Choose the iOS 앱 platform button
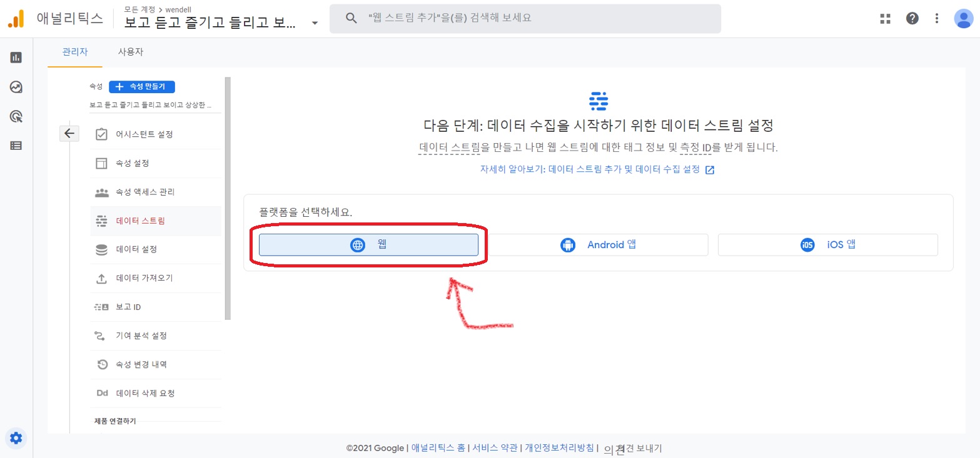Viewport: 980px width, 458px height. (827, 245)
